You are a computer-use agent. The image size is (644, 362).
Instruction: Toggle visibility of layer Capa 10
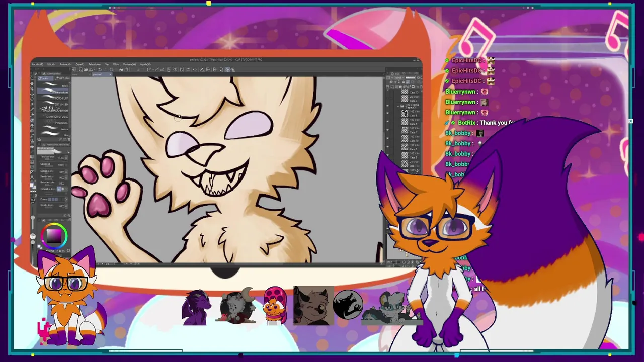pyautogui.click(x=388, y=138)
